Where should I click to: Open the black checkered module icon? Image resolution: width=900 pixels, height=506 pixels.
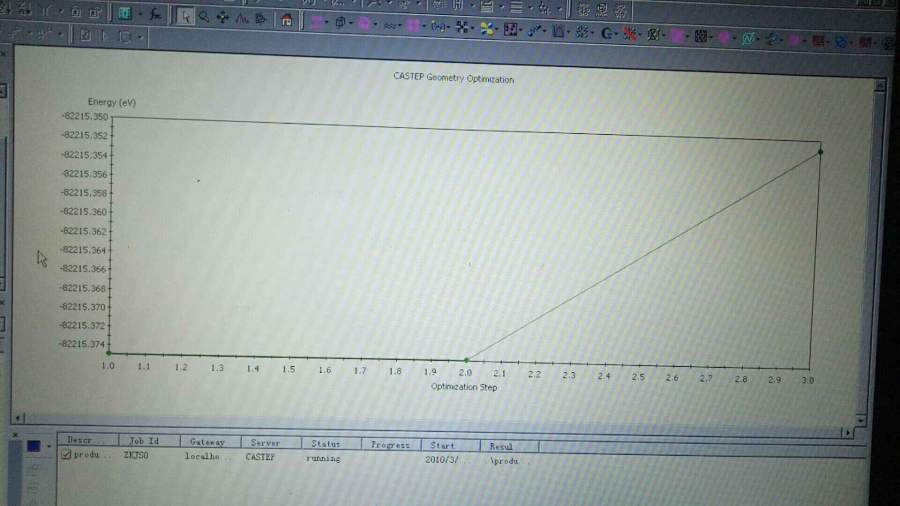coord(701,37)
